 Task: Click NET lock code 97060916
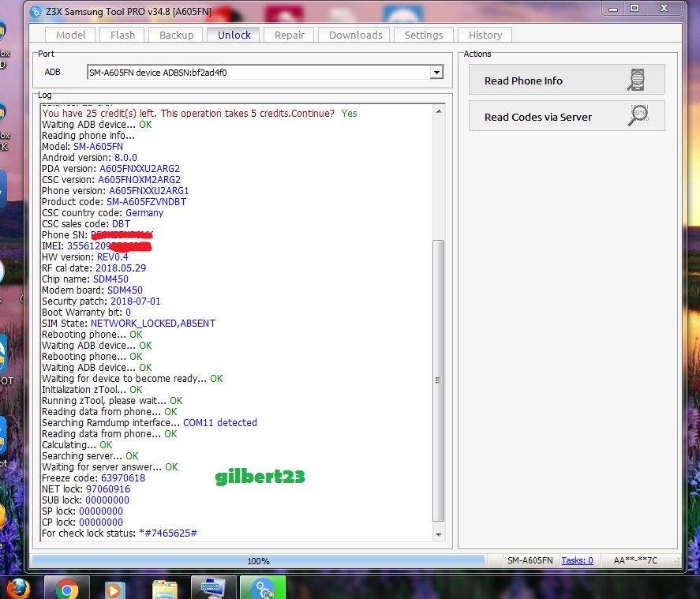pyautogui.click(x=107, y=489)
